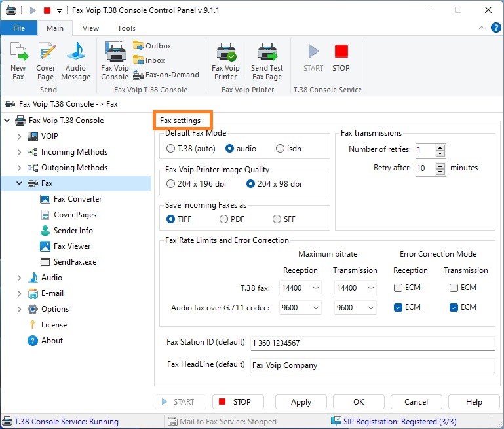This screenshot has height=429, width=504.
Task: Save incoming faxes as SFF
Action: pyautogui.click(x=277, y=219)
